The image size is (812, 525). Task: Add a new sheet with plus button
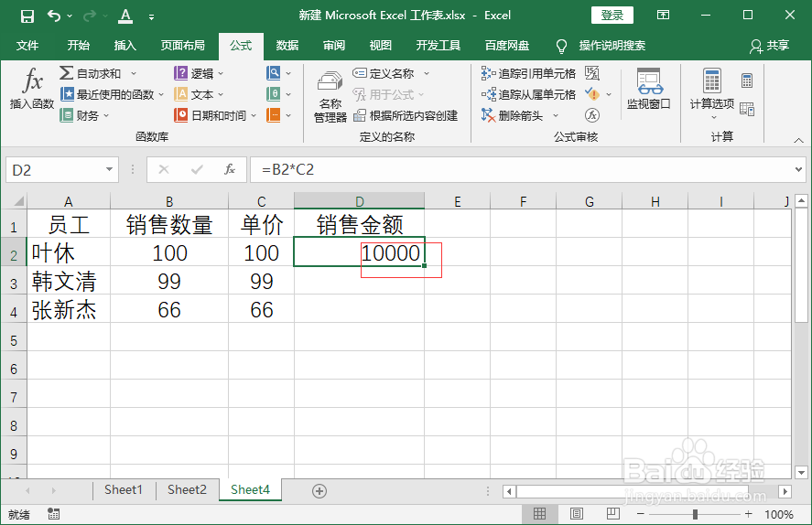click(319, 491)
